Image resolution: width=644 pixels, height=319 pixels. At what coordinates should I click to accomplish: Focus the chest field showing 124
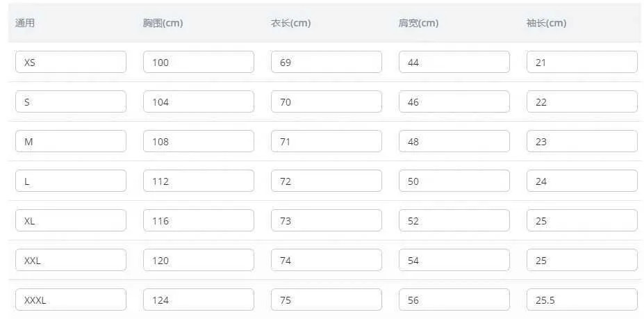pos(199,300)
